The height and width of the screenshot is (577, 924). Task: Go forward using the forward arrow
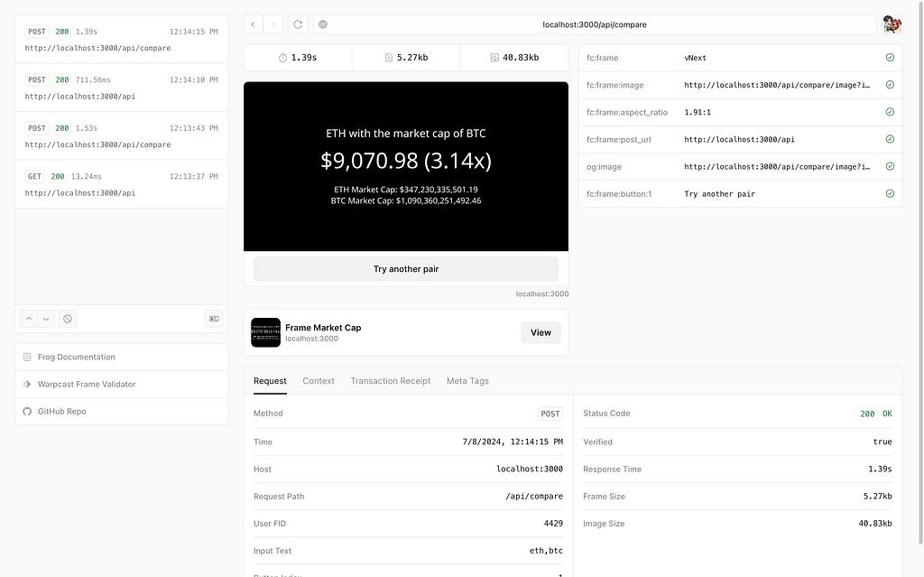coord(273,24)
